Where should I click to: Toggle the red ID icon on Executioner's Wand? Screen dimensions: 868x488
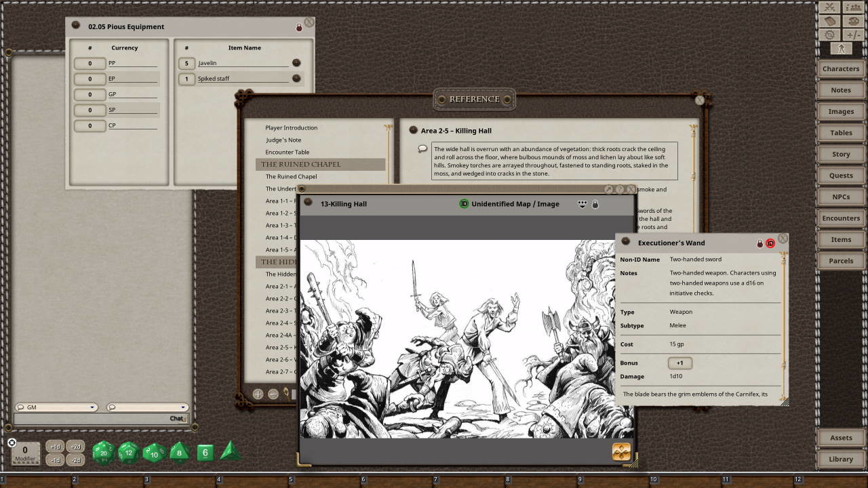[770, 243]
